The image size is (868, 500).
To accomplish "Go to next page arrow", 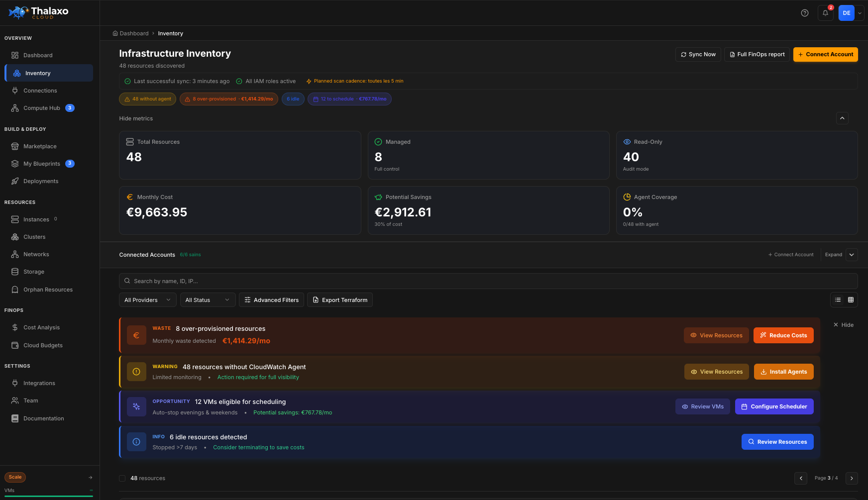I will [x=852, y=478].
